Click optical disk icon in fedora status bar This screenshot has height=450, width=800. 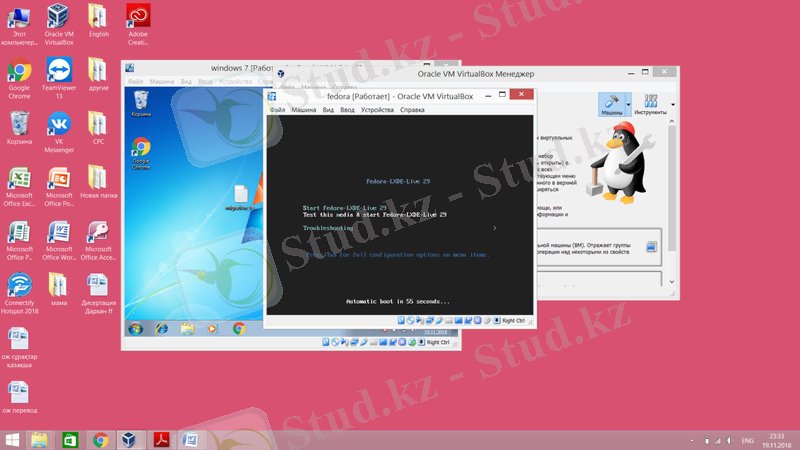[x=410, y=320]
